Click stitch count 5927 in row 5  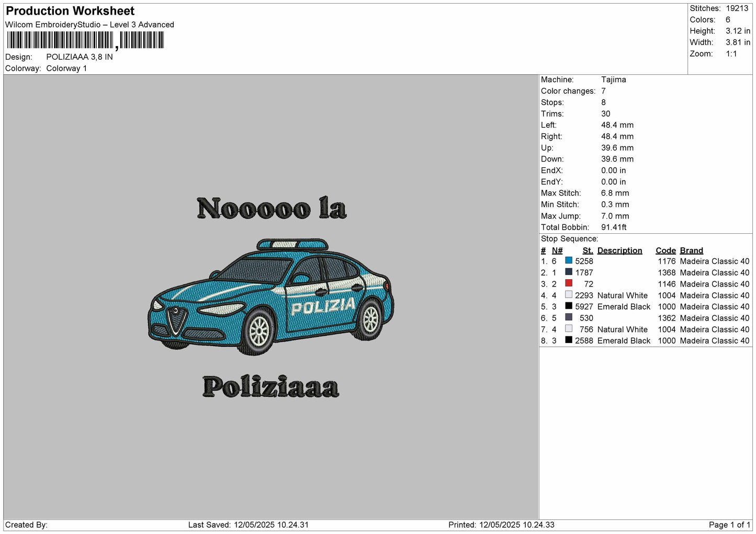coord(584,307)
